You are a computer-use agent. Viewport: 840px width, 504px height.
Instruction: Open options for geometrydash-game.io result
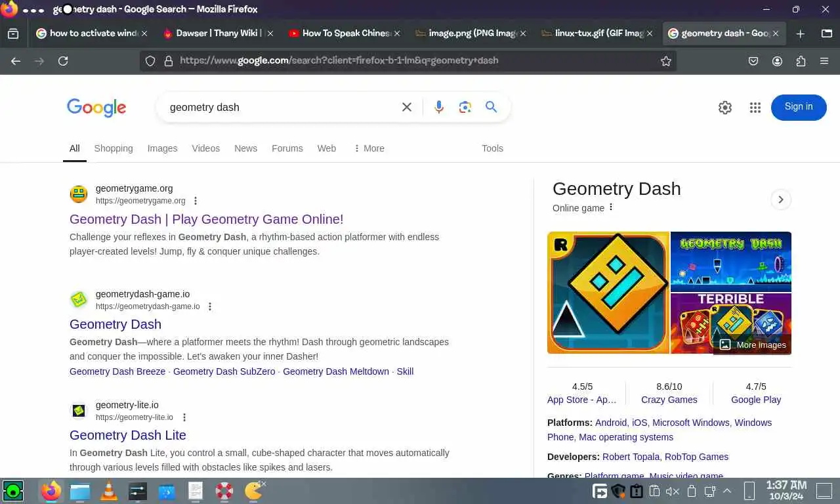(x=210, y=306)
